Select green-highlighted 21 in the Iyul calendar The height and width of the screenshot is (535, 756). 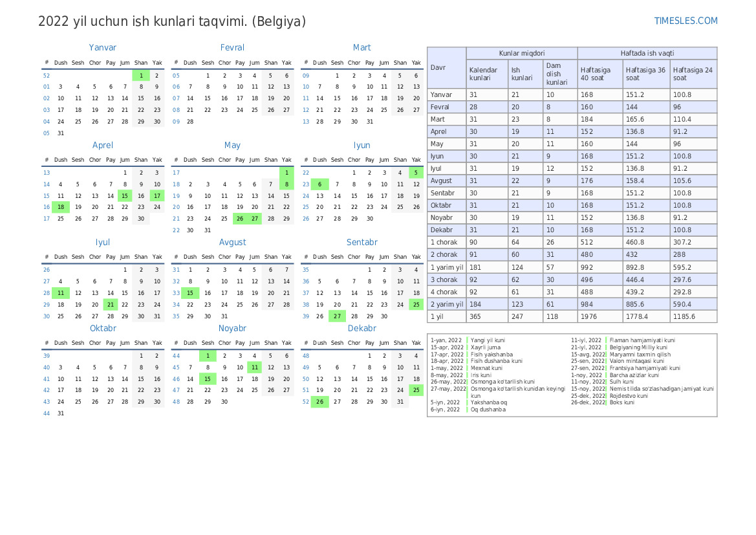[111, 304]
